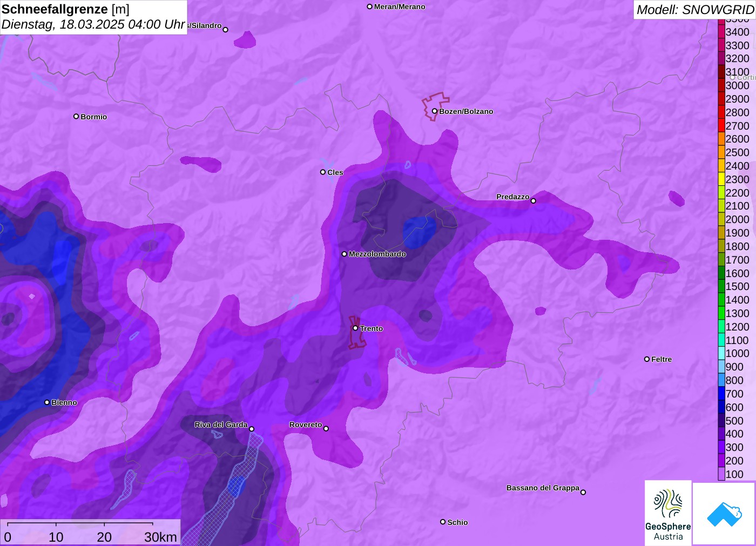
Task: Click the Bozen/Bolzano city marker
Action: point(435,111)
